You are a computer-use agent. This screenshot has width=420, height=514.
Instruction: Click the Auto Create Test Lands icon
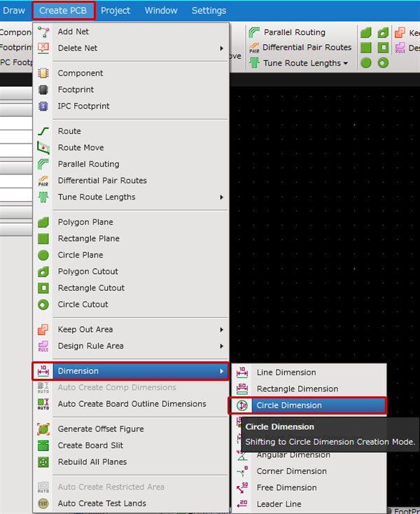coord(43,503)
